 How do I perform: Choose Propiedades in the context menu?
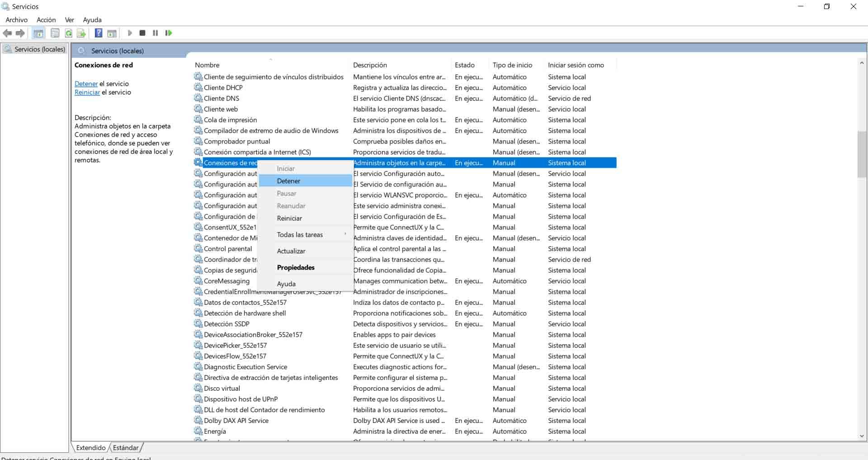[x=305, y=267]
